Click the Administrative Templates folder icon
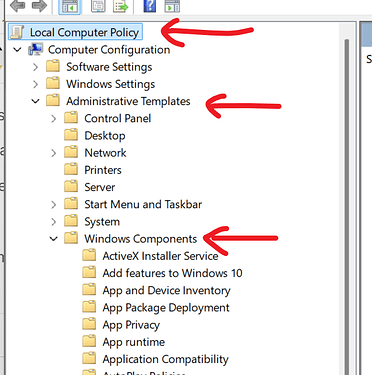 coord(53,101)
